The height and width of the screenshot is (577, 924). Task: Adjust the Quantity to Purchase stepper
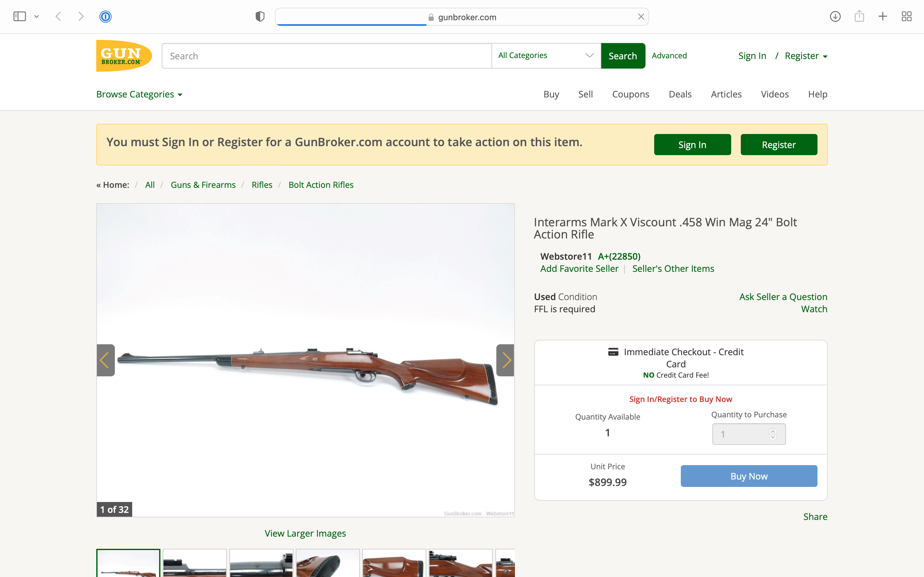point(773,434)
